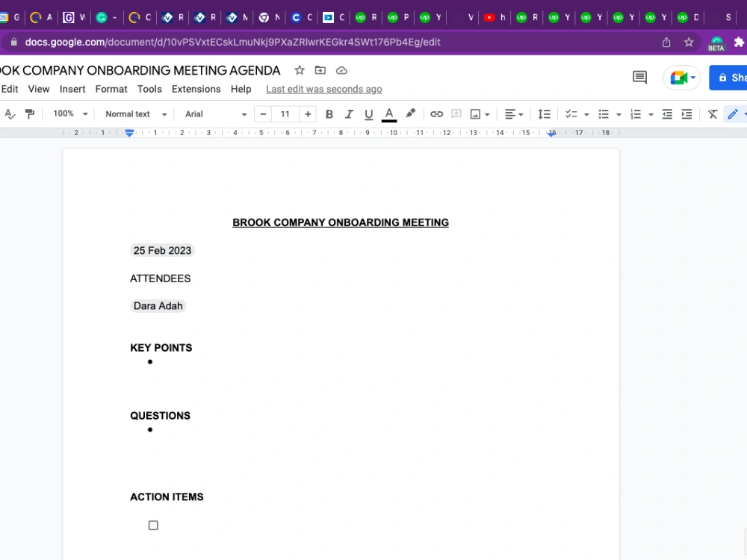
Task: Click the spelling and grammar check icon
Action: 10,114
